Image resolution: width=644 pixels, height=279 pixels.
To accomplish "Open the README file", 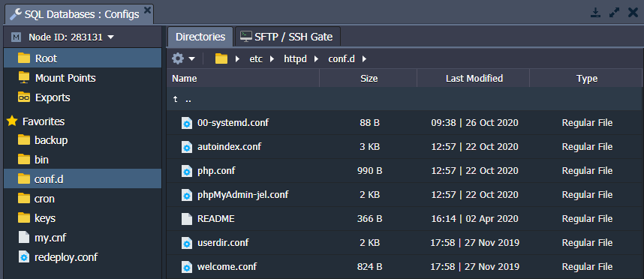I will tap(215, 219).
